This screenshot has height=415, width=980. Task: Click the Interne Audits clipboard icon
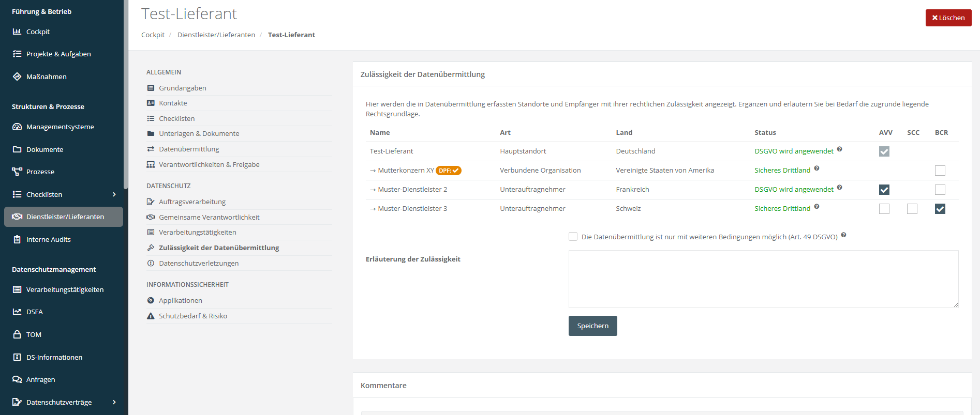17,239
